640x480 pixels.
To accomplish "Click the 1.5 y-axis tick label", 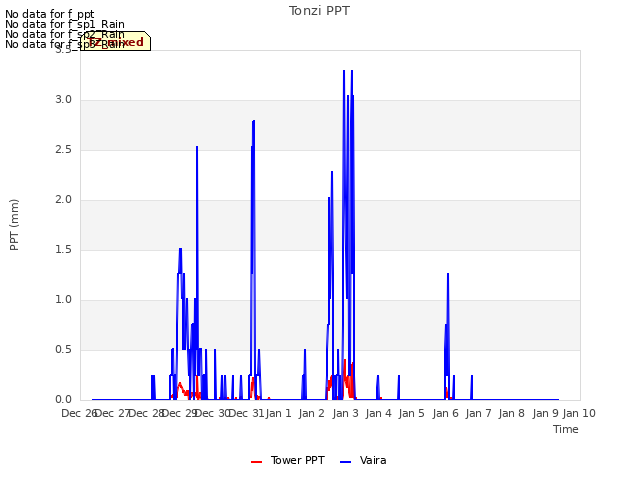I will [x=64, y=250].
